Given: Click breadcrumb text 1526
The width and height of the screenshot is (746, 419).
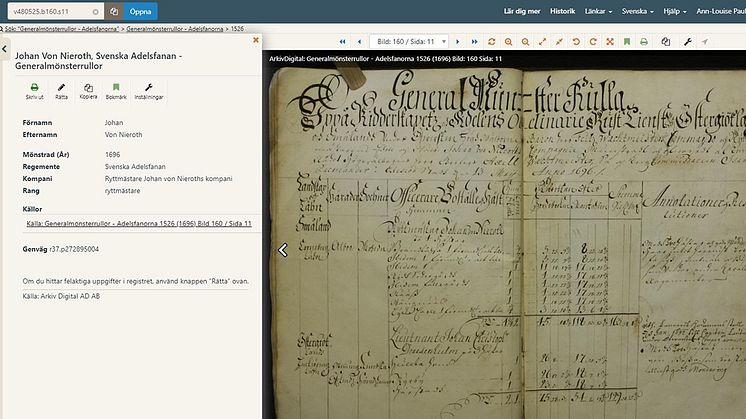Looking at the screenshot, I should (237, 29).
